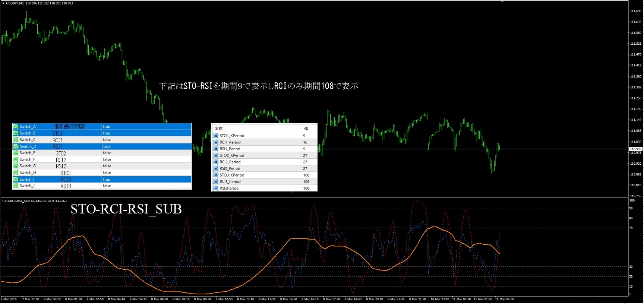Click the Switch_I parameter icon
Screen dimensions: 644x304
(16, 179)
